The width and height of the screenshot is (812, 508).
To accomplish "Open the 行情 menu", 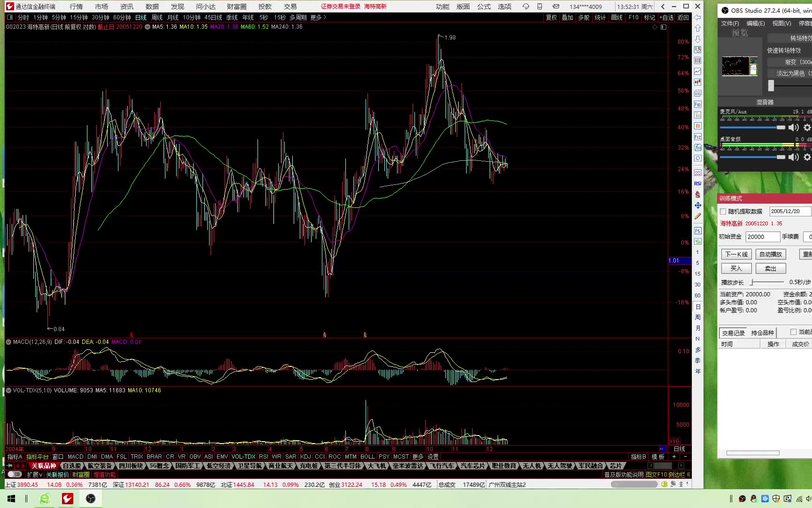I will pyautogui.click(x=76, y=7).
